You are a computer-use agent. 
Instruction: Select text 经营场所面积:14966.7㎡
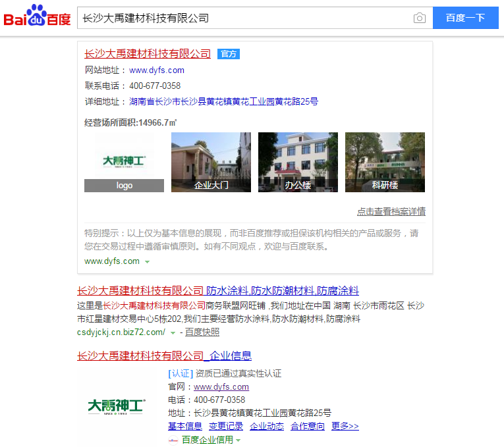[130, 122]
